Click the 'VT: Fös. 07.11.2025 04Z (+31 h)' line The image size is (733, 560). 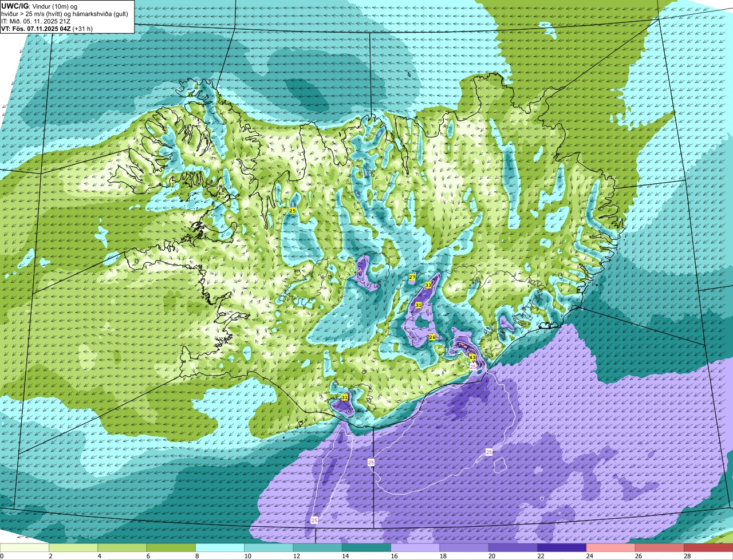[x=47, y=29]
